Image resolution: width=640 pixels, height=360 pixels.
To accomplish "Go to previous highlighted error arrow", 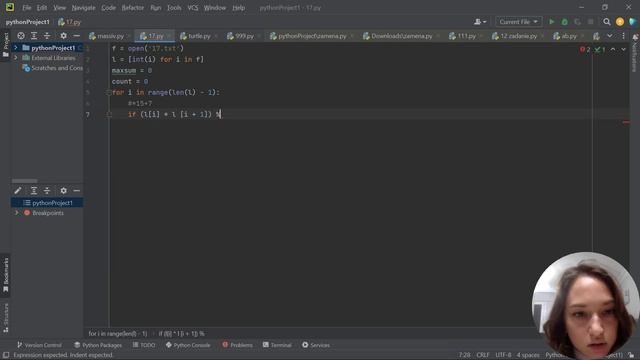I will (x=613, y=49).
